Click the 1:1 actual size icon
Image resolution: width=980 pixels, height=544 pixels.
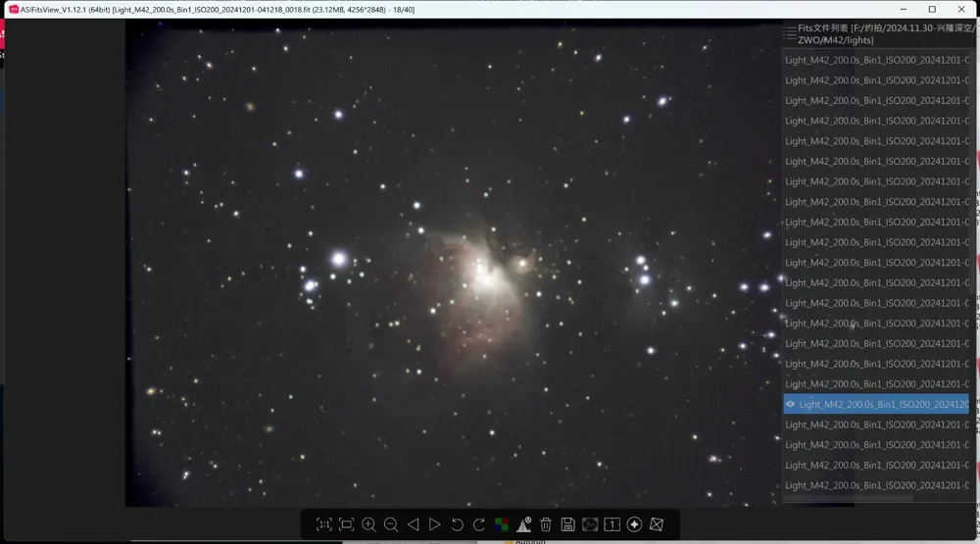(x=324, y=524)
